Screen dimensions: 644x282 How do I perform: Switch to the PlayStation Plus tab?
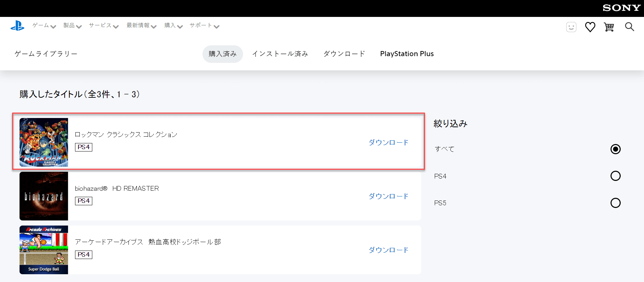(x=407, y=54)
